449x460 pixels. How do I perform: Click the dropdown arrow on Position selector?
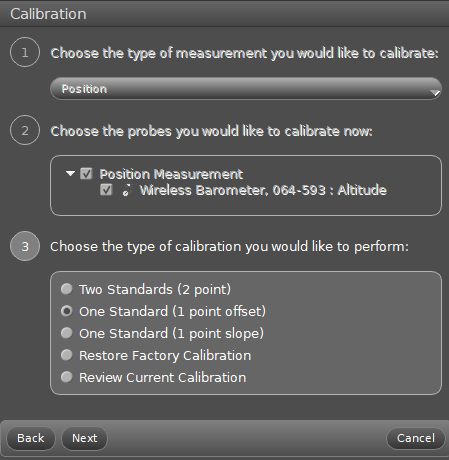435,93
